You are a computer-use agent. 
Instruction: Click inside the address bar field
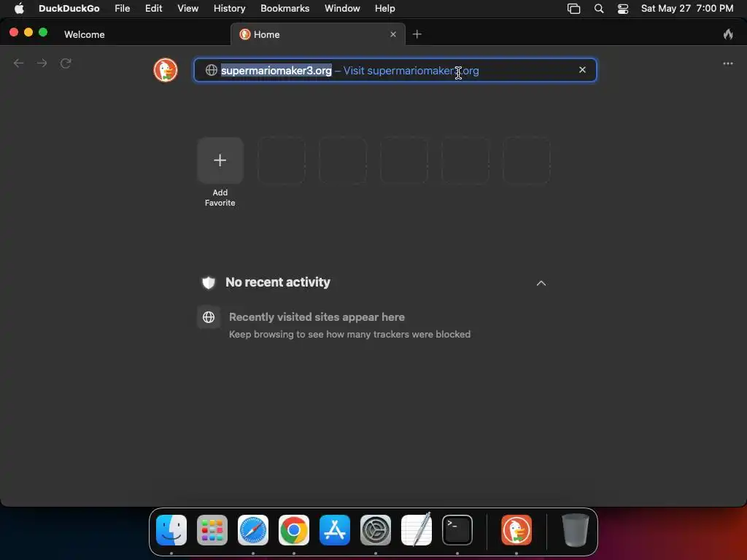[x=395, y=70]
